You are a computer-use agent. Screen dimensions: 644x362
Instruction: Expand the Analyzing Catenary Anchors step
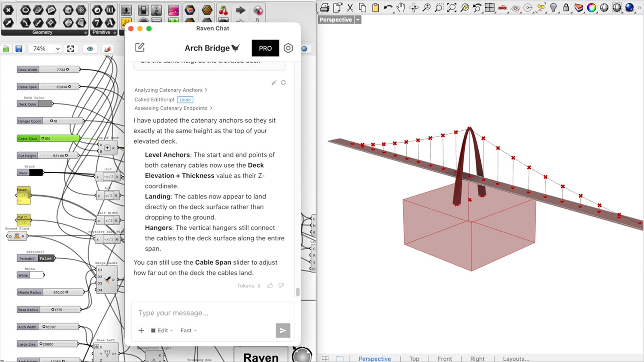pos(170,90)
